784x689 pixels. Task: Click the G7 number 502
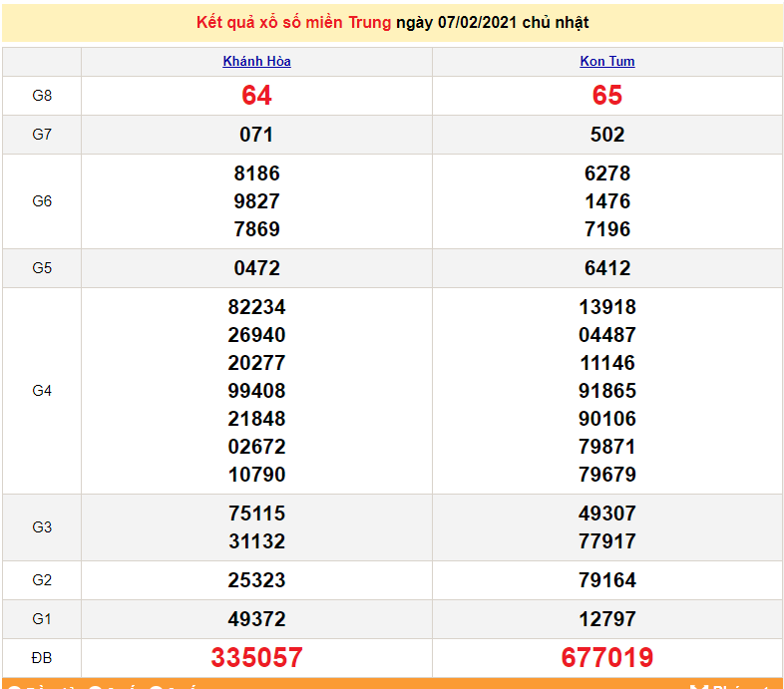pyautogui.click(x=606, y=135)
